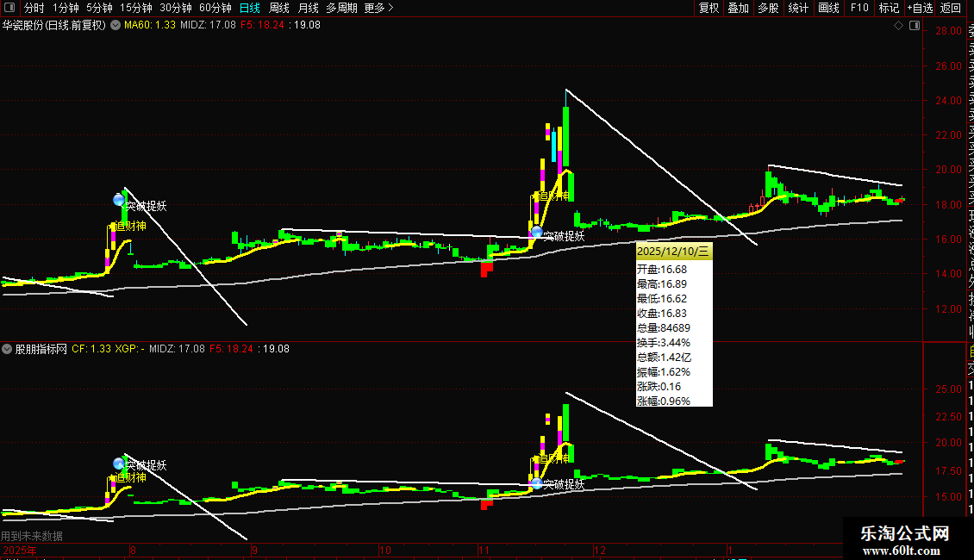Screen dimensions: 974x560
Task: Click the MA60: 1.33 indicator value
Action: click(150, 26)
